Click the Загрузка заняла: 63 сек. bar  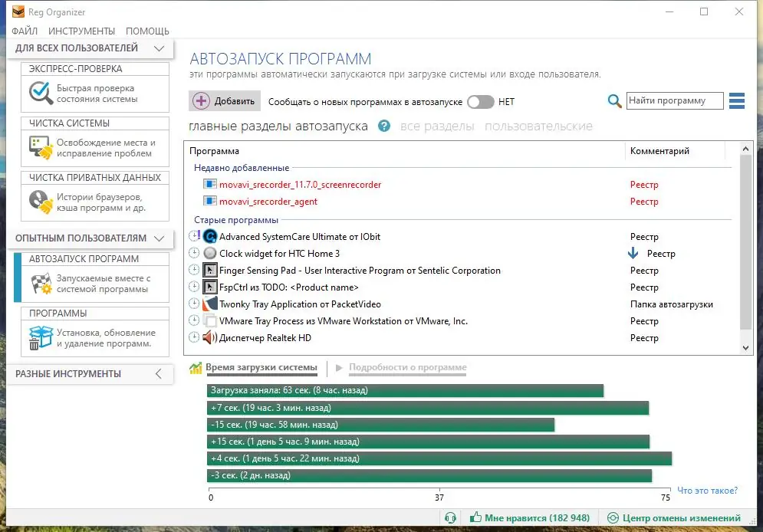point(406,390)
